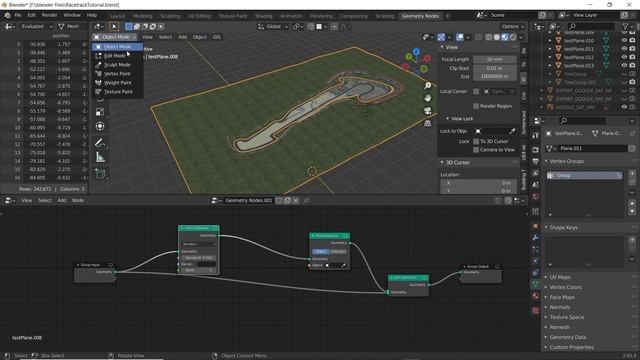Open the Global transform orientation dropdown
The height and width of the screenshot is (360, 640).
coord(273,27)
